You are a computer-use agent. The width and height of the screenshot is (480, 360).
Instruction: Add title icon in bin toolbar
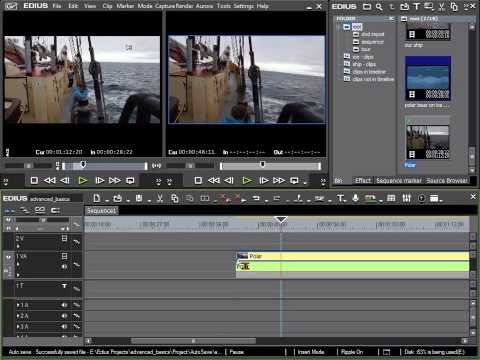coord(416,6)
